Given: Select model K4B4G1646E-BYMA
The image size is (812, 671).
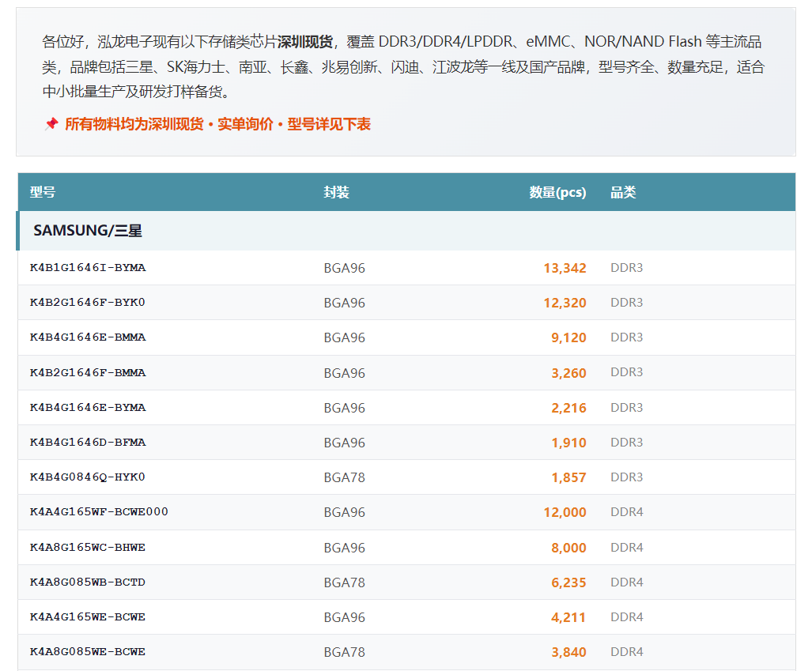Looking at the screenshot, I should pos(88,408).
